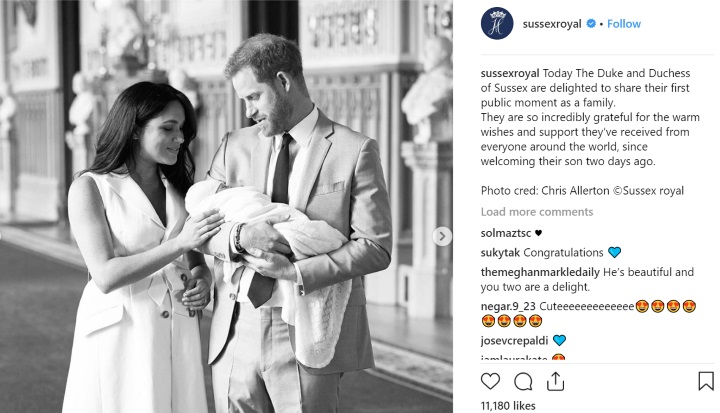The height and width of the screenshot is (413, 720).
Task: Save the post with the bookmark icon
Action: click(x=706, y=381)
